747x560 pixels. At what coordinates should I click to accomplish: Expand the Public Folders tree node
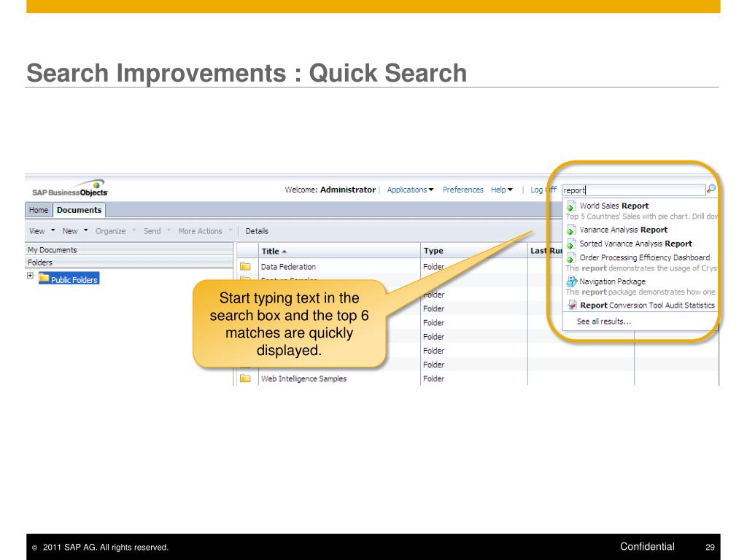click(30, 275)
